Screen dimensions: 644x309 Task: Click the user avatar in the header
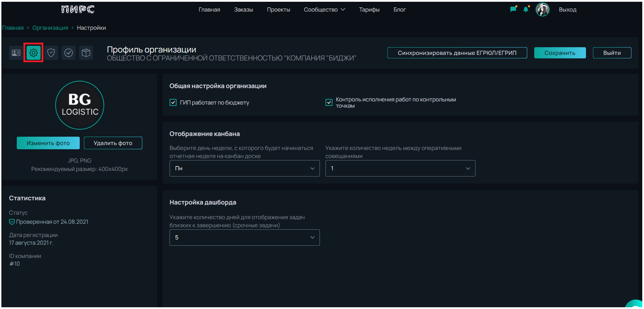pyautogui.click(x=542, y=9)
